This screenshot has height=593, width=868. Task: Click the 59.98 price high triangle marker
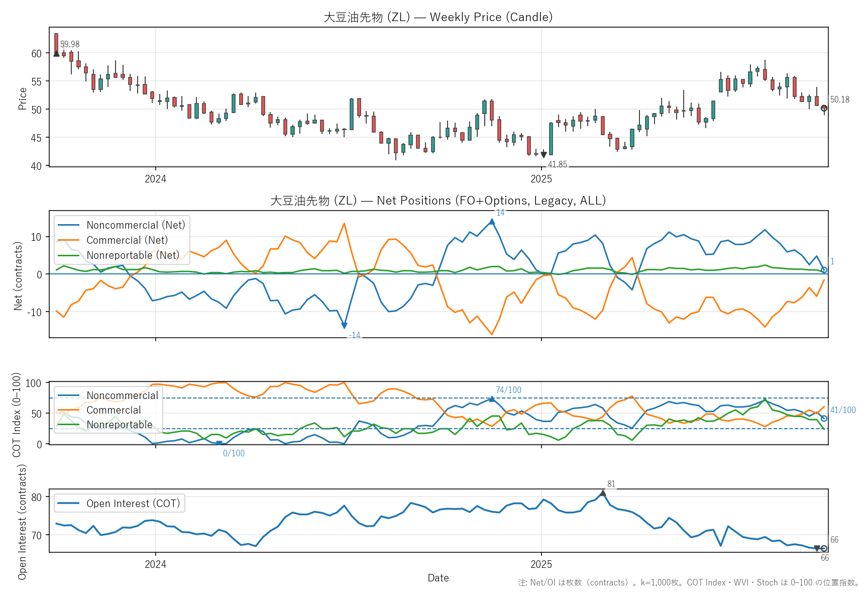coord(56,53)
